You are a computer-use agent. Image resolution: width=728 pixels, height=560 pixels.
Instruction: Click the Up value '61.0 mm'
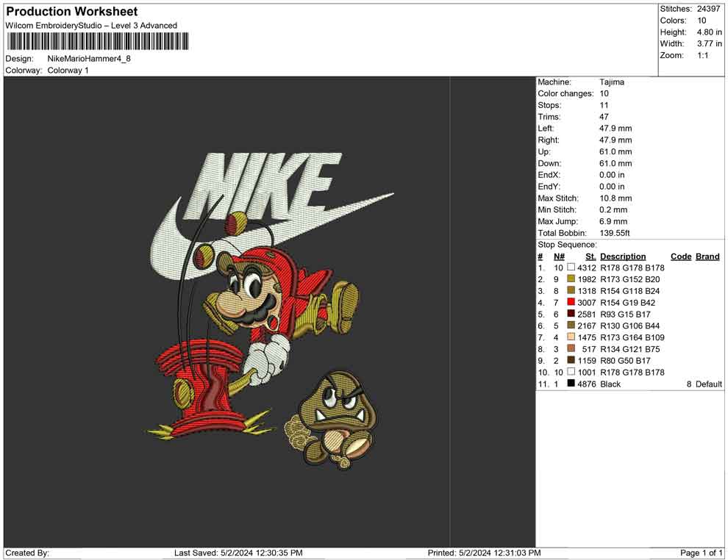pyautogui.click(x=615, y=151)
